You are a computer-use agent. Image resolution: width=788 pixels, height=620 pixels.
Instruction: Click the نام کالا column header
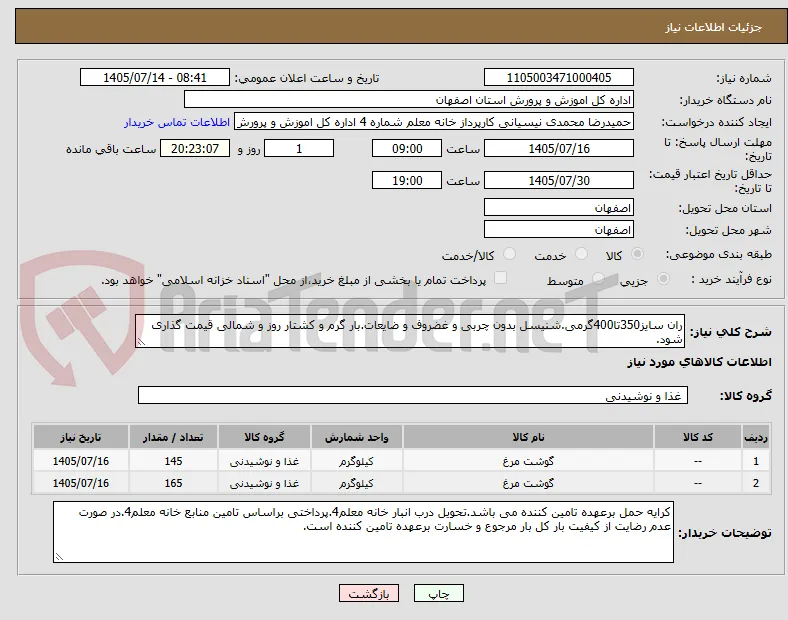tap(528, 437)
